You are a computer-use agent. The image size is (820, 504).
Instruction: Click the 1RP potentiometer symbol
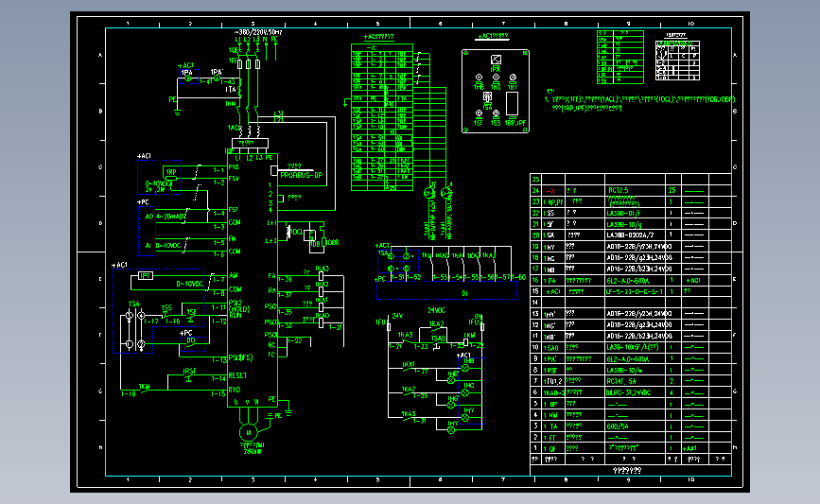pyautogui.click(x=170, y=178)
